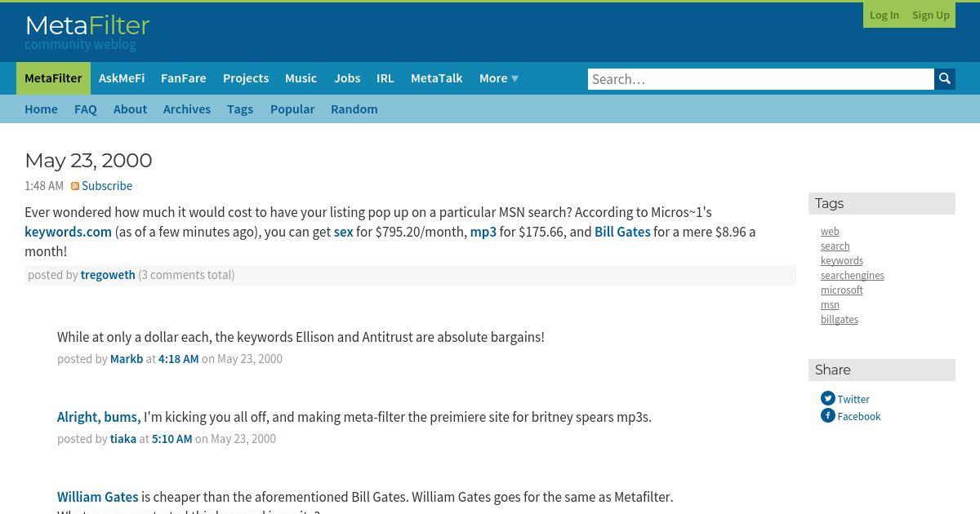Share the post via Facebook link
980x514 pixels.
coord(859,417)
